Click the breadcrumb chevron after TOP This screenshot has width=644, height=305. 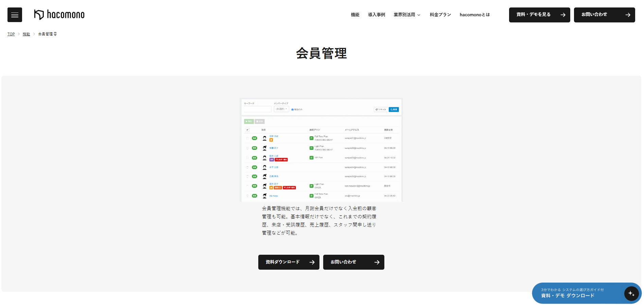pyautogui.click(x=19, y=34)
